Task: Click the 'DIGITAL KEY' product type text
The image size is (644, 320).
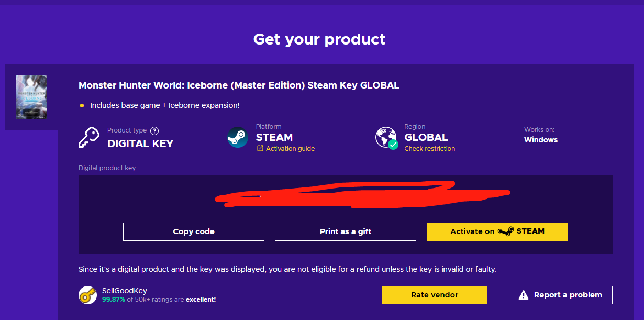Action: pos(140,143)
